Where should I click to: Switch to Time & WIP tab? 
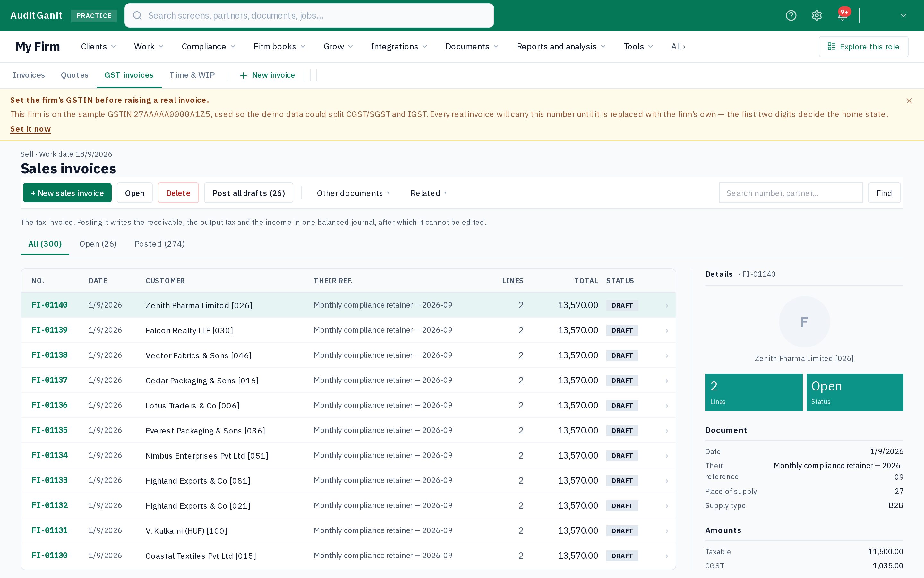coord(192,75)
